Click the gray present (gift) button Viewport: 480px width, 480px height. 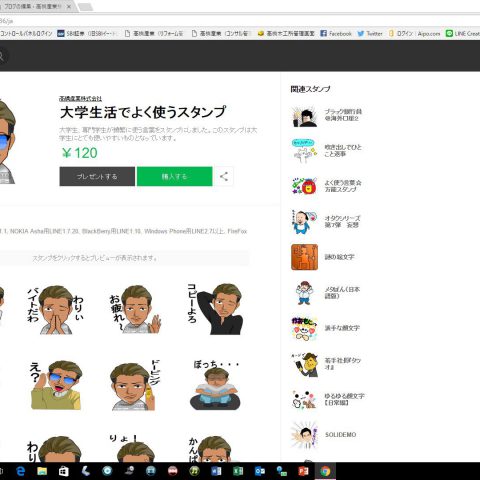97,176
